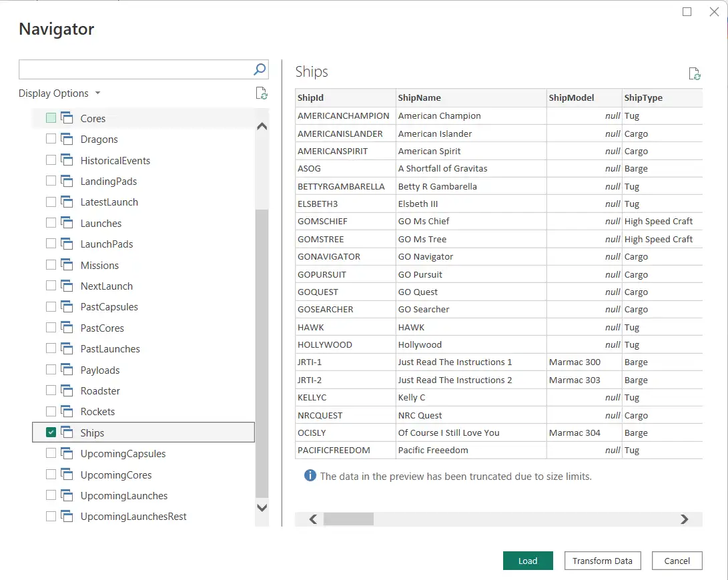Click the ShipType column header
728x580 pixels.
[x=663, y=98]
